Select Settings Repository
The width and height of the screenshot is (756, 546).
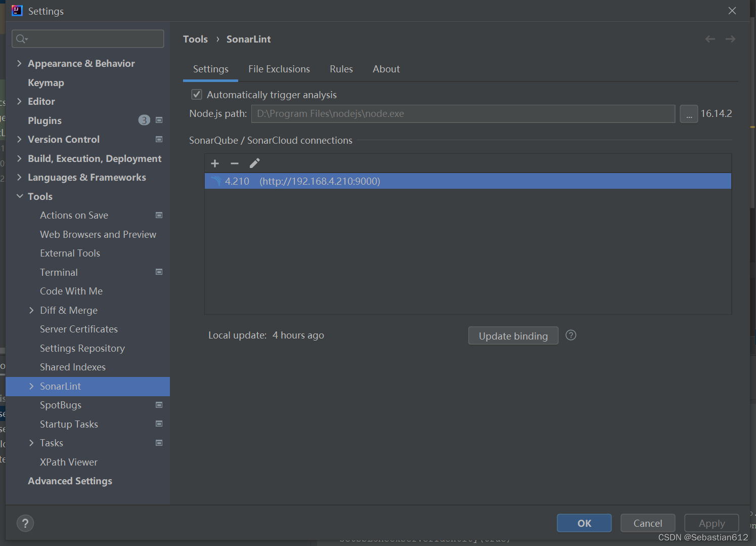[x=82, y=348]
